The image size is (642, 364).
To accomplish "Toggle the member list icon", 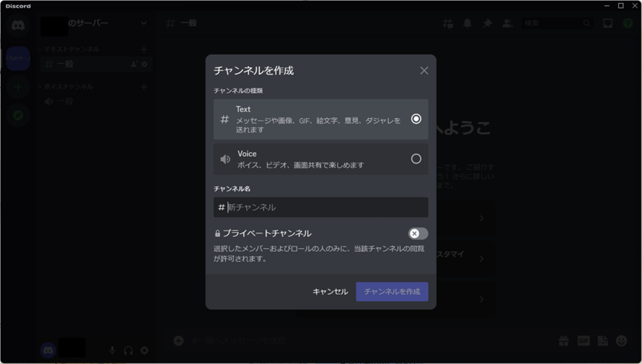I will 508,23.
